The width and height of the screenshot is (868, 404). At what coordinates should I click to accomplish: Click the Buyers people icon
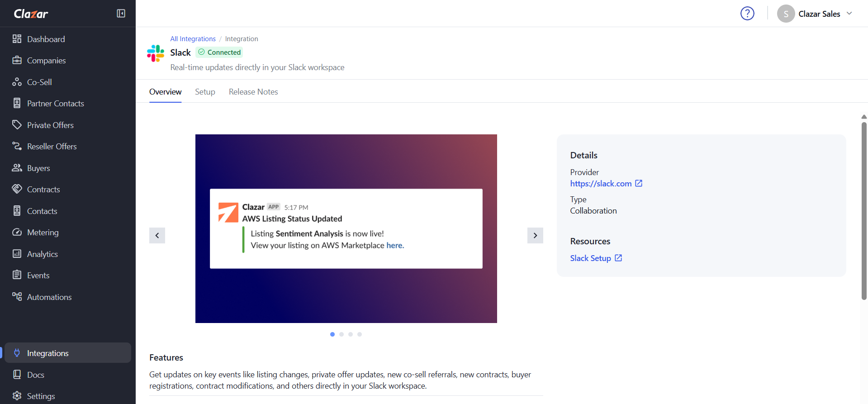[x=17, y=168]
